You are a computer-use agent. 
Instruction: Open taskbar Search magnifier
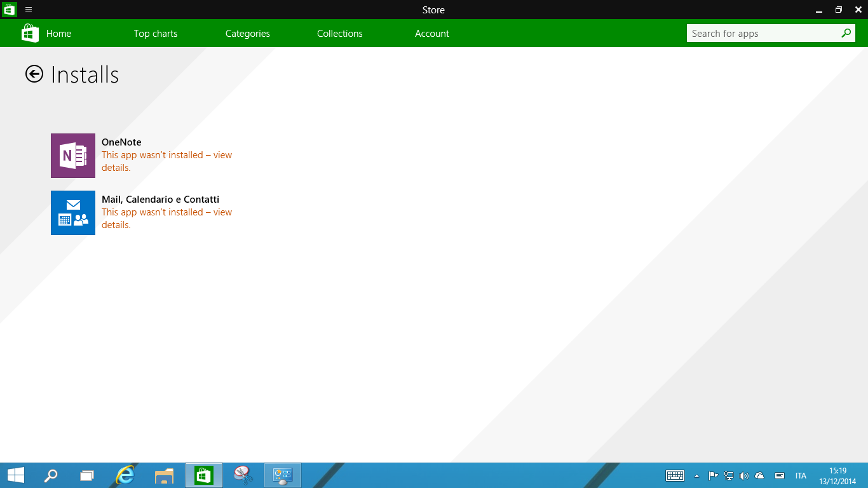pyautogui.click(x=50, y=475)
